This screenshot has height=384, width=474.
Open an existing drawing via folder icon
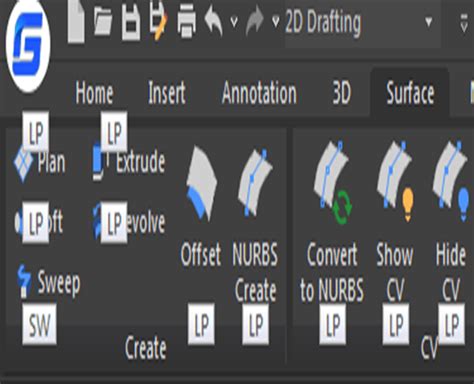pyautogui.click(x=103, y=21)
